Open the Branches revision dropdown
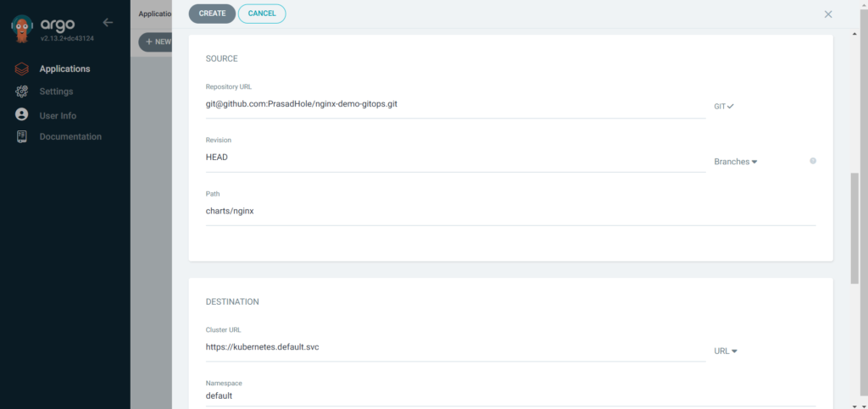The image size is (868, 409). pyautogui.click(x=736, y=162)
